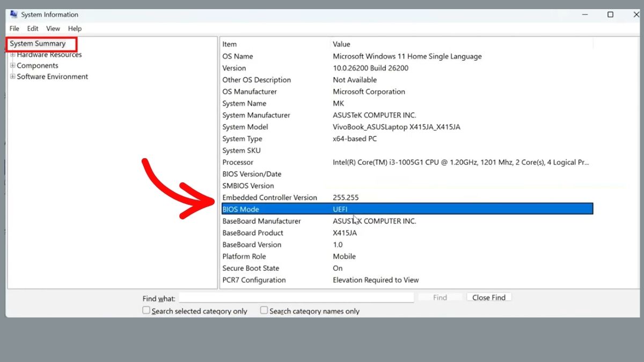Click the value Microsoft Windows 11 Home Single Language
644x362 pixels.
coord(407,56)
